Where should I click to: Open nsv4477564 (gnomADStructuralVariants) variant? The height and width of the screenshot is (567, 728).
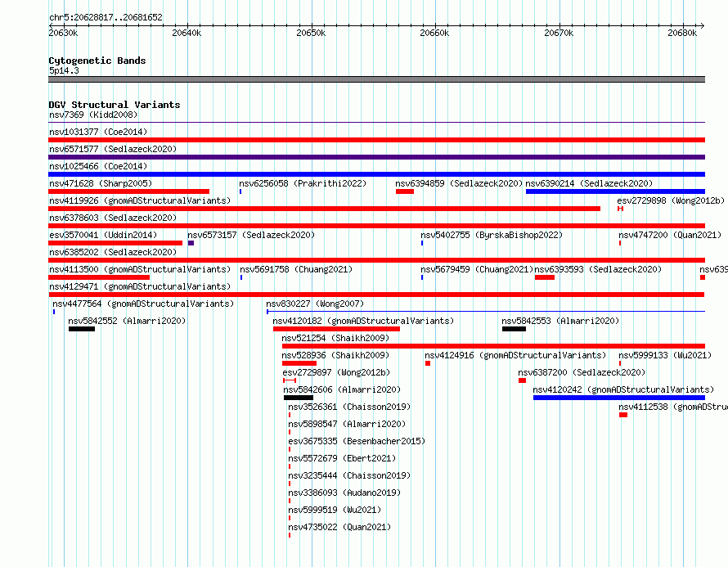pos(143,304)
